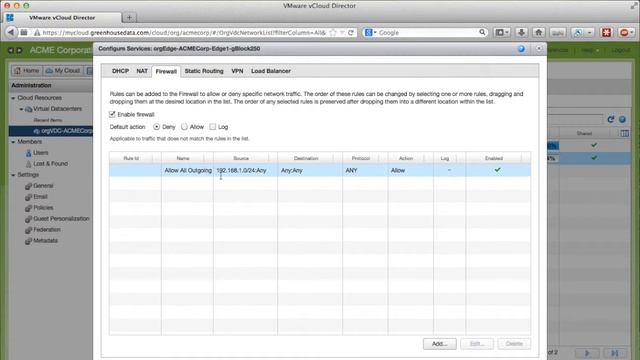Image resolution: width=640 pixels, height=360 pixels.
Task: Switch to the NAT tab
Action: point(142,71)
